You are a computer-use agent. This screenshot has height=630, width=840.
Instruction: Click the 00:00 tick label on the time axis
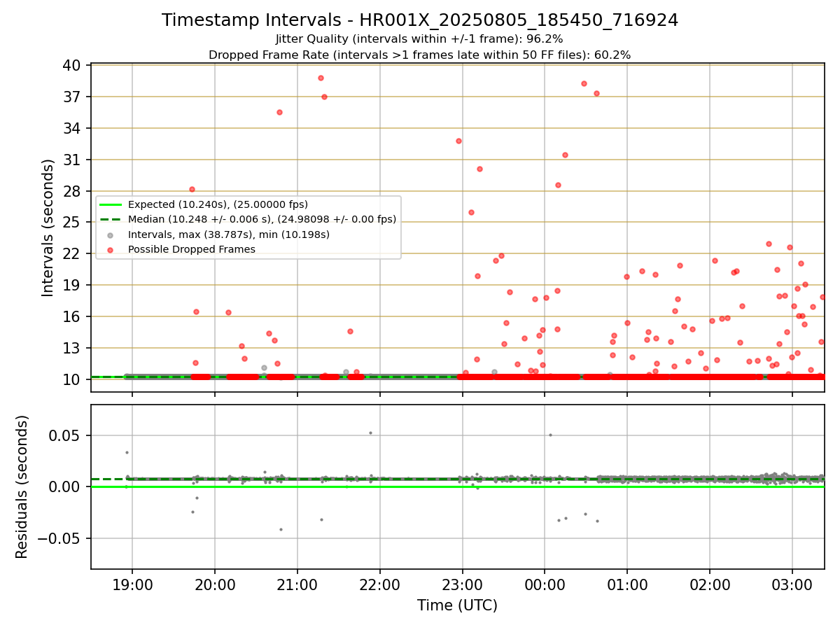(545, 584)
